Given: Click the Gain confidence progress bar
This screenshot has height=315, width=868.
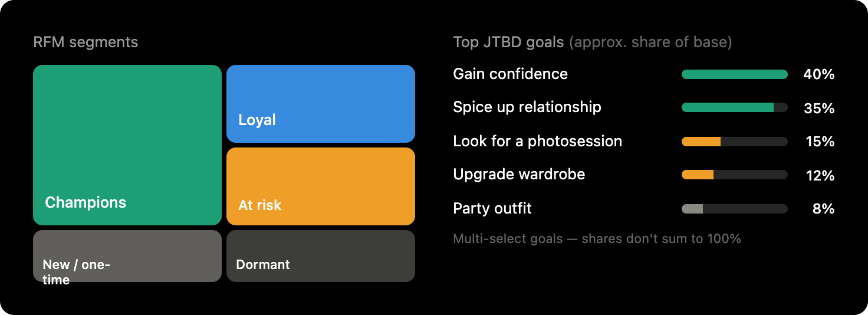Looking at the screenshot, I should (735, 74).
